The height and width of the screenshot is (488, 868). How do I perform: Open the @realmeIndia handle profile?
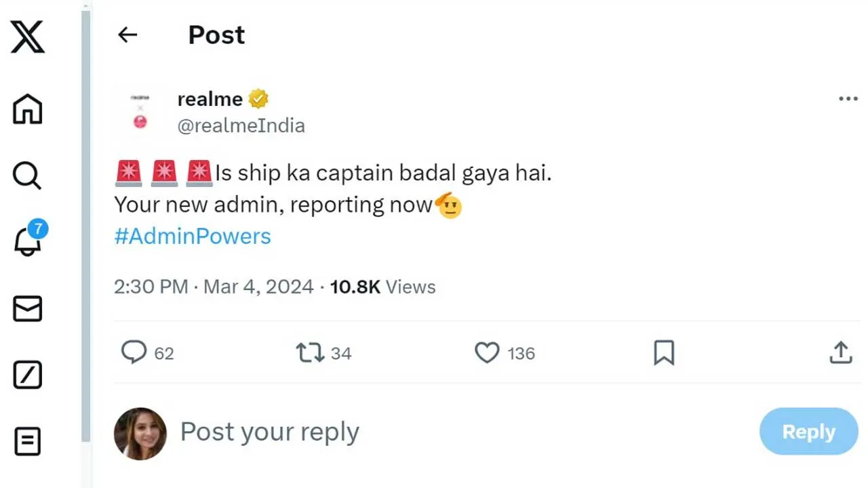point(241,125)
